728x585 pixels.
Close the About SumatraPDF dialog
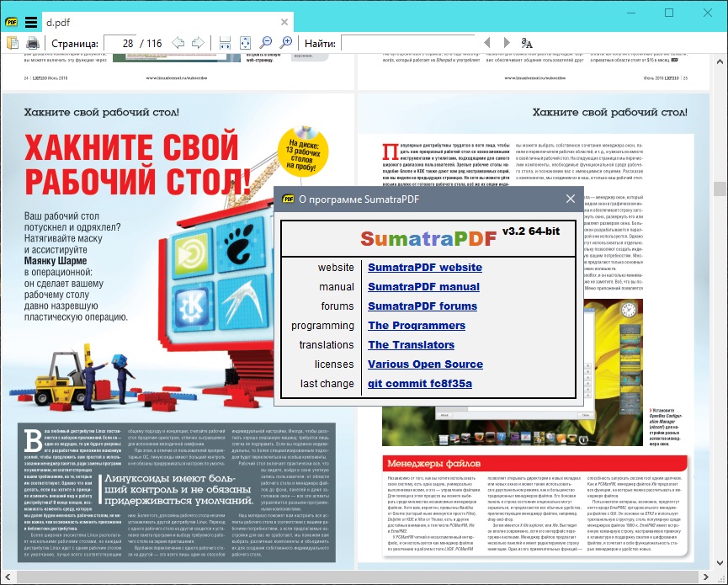[x=571, y=199]
